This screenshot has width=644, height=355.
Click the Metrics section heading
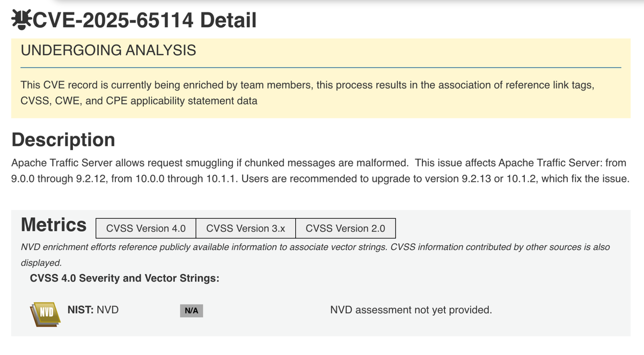click(54, 225)
